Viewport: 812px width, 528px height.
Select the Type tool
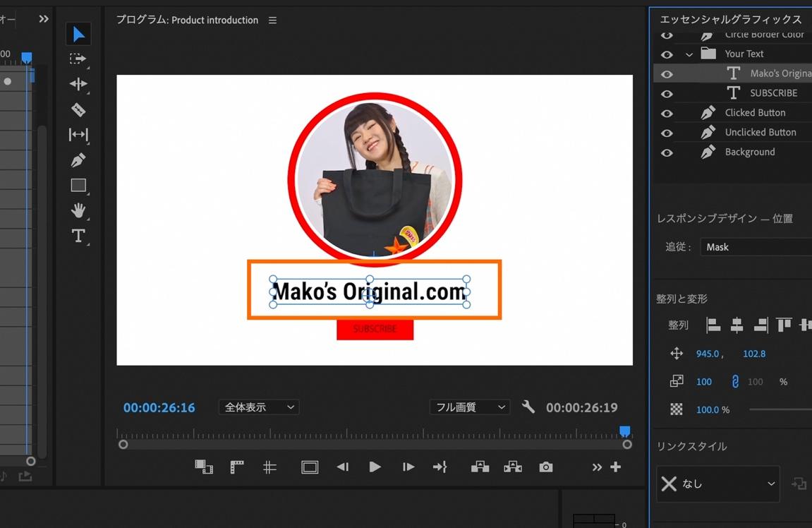(x=78, y=236)
